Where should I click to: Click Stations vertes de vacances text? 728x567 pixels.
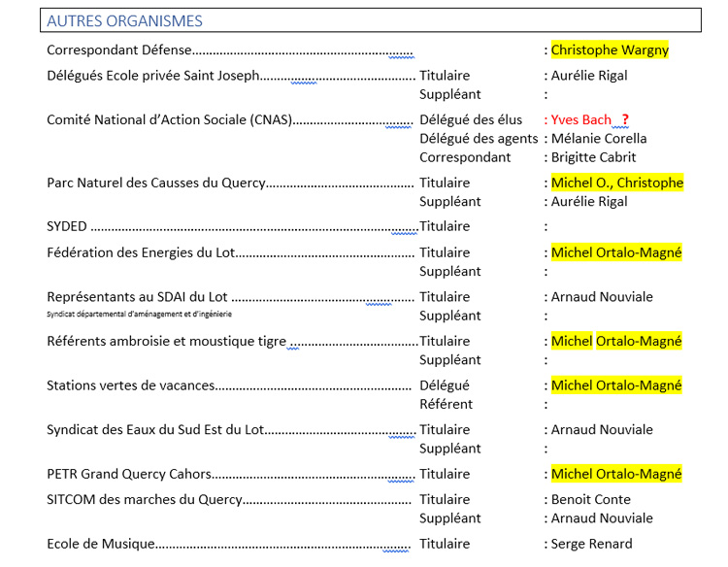(130, 385)
